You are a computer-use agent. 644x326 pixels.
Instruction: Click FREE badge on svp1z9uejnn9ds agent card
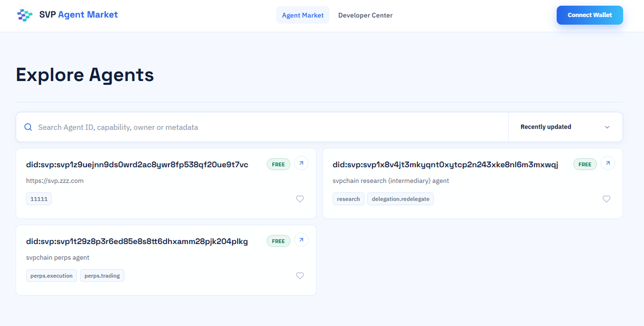coord(279,164)
